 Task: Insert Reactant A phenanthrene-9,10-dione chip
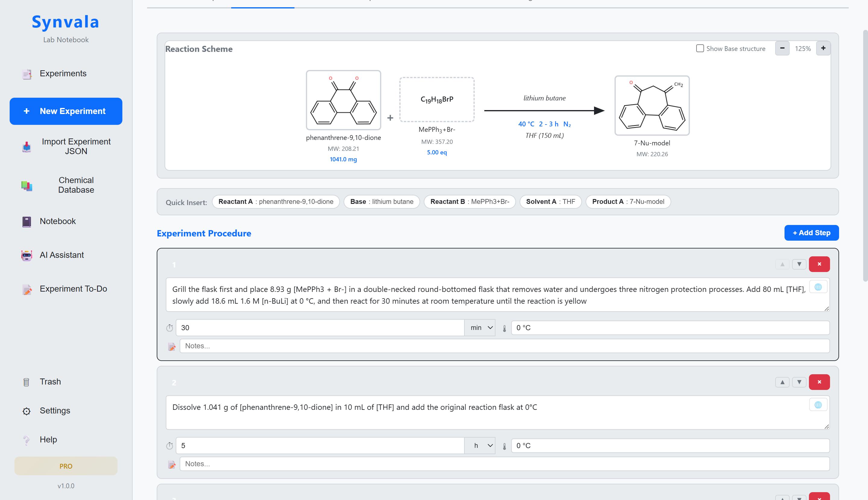click(x=275, y=201)
